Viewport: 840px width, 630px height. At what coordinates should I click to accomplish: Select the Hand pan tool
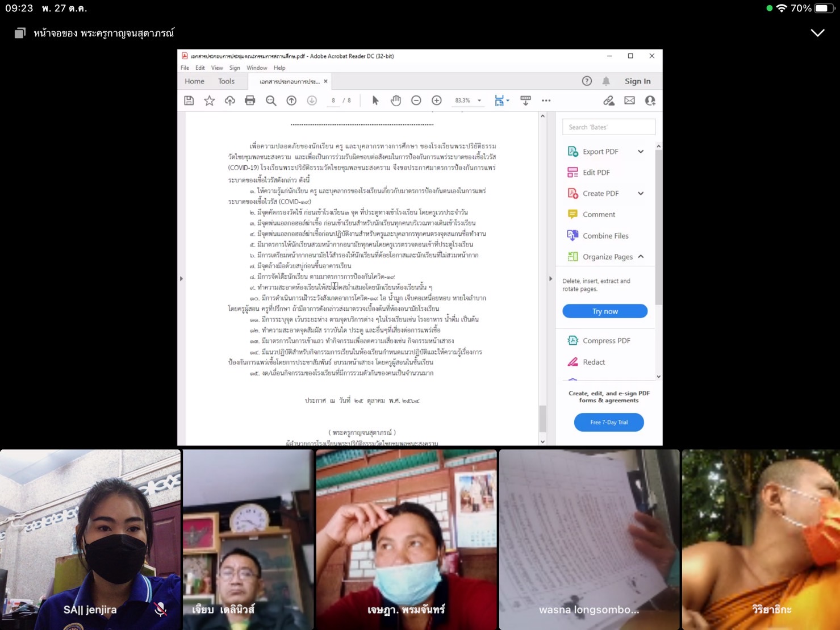396,101
